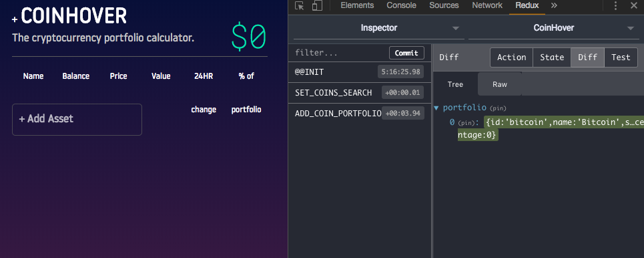644x258 pixels.
Task: Click the $0 portfolio total
Action: (249, 37)
